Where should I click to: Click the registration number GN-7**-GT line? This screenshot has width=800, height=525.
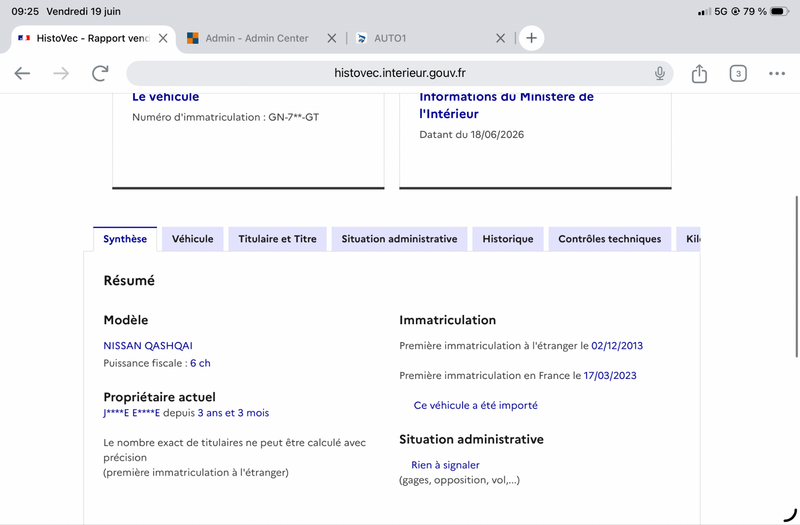coord(226,117)
